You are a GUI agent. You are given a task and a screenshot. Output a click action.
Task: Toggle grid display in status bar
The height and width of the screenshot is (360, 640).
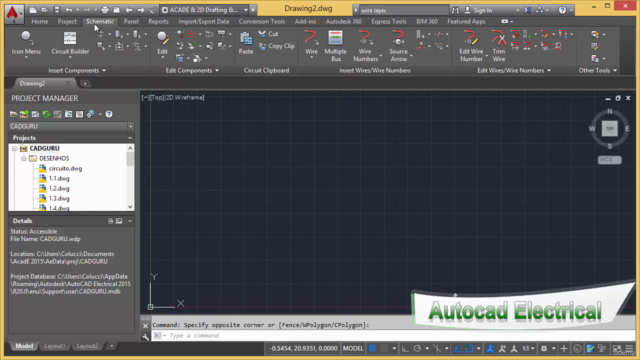pyautogui.click(x=372, y=349)
